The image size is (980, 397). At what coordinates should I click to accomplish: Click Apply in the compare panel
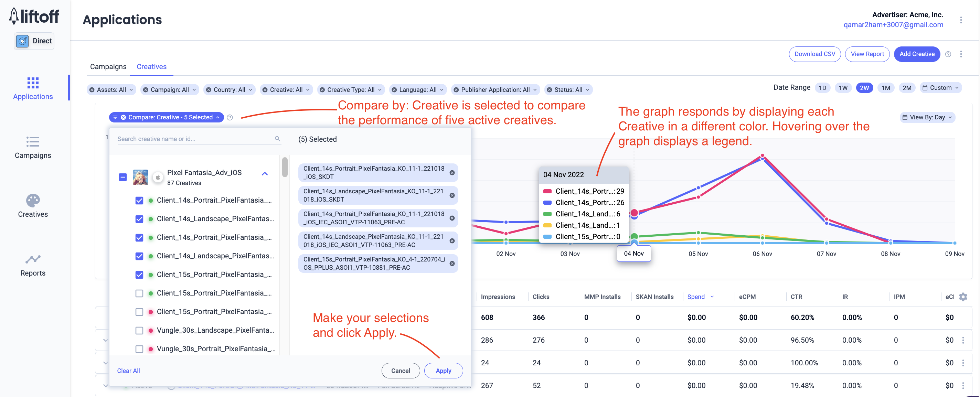(x=443, y=371)
